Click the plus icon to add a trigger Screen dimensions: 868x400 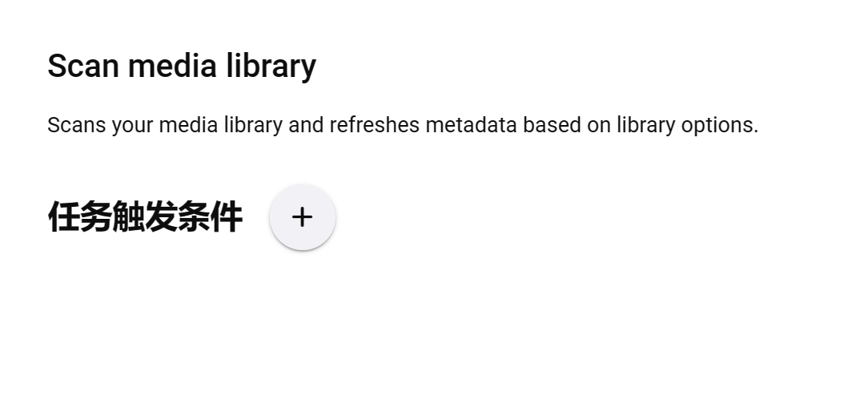pos(302,217)
